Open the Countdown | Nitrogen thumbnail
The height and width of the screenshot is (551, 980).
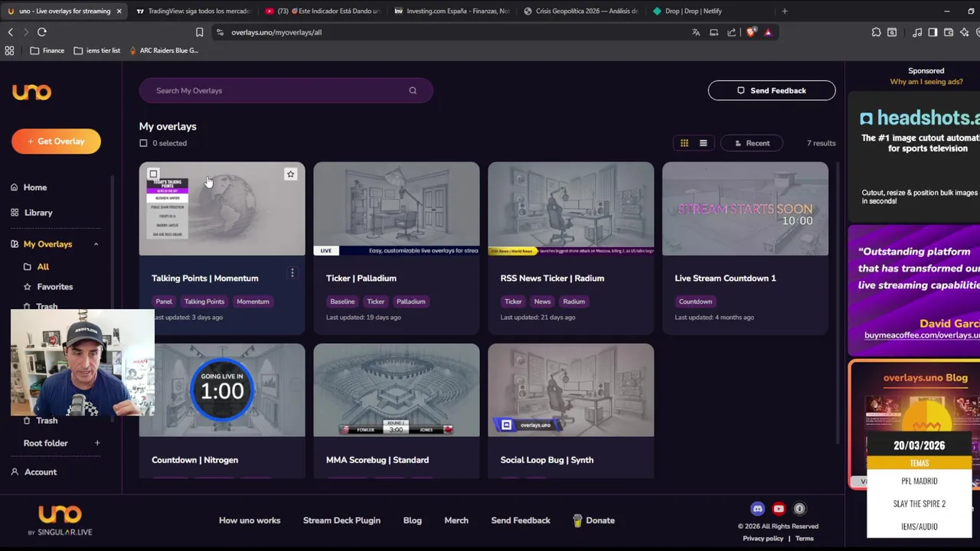(x=222, y=390)
